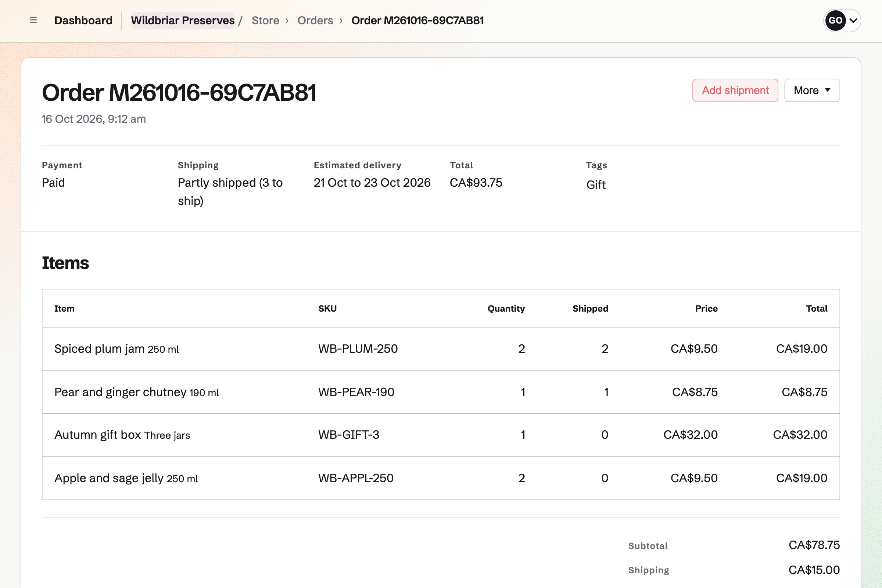This screenshot has height=588, width=882.
Task: Select the Apple and sage jelly item
Action: pyautogui.click(x=126, y=478)
